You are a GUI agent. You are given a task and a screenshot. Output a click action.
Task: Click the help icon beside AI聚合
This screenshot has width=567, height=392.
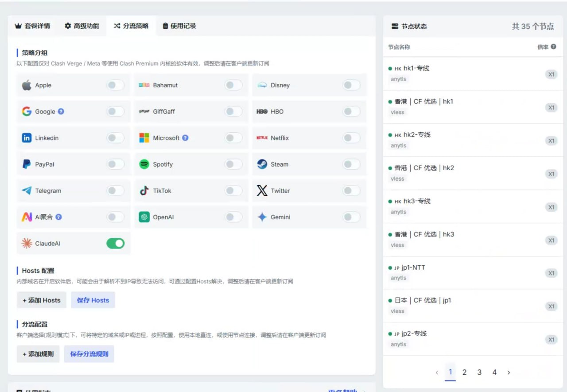pos(58,217)
